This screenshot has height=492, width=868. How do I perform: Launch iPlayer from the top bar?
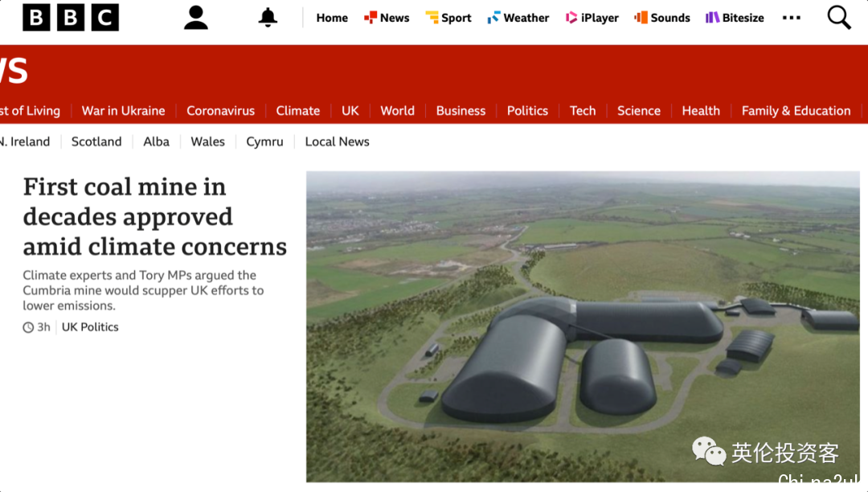592,18
